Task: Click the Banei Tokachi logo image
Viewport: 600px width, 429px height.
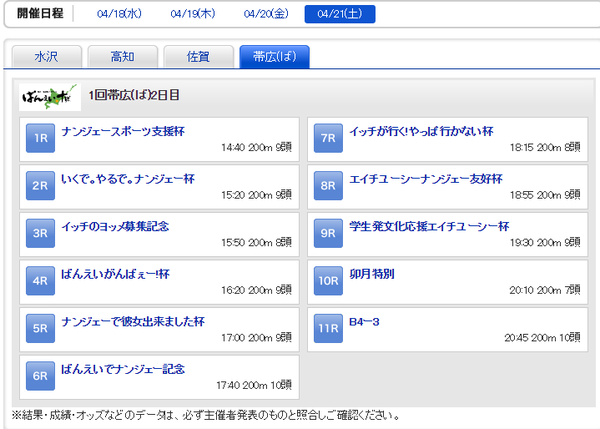Action: coord(50,97)
